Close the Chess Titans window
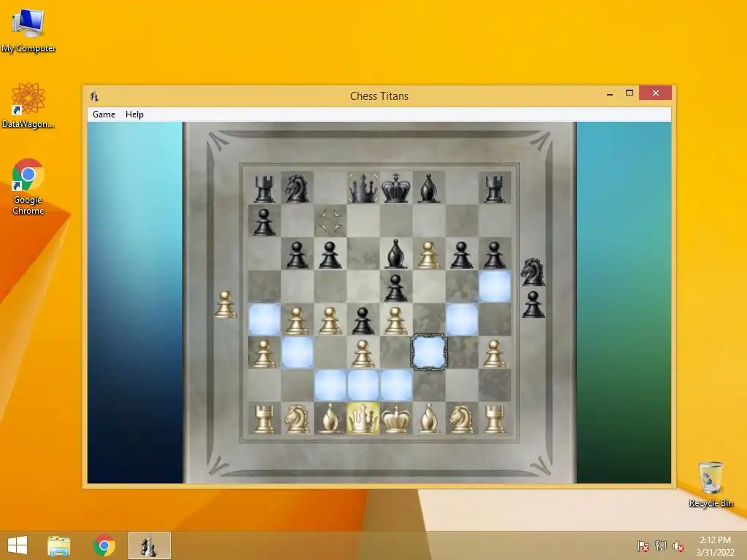Viewport: 747px width, 560px height. point(656,93)
